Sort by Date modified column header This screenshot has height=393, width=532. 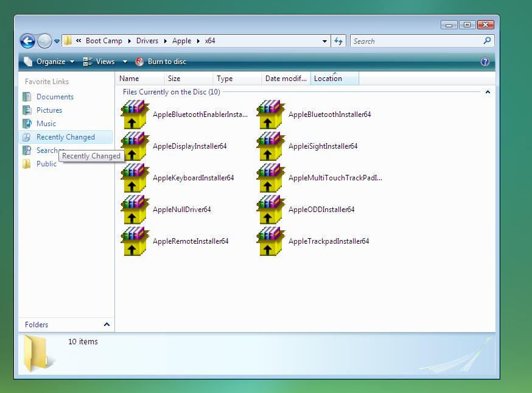coord(286,79)
